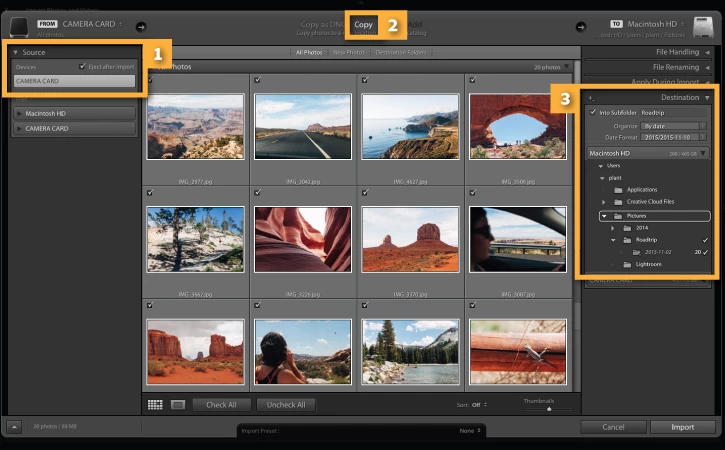Select the Monument Valley buttes thumbnail IMG_3370.jpg
725x450 pixels.
click(411, 240)
